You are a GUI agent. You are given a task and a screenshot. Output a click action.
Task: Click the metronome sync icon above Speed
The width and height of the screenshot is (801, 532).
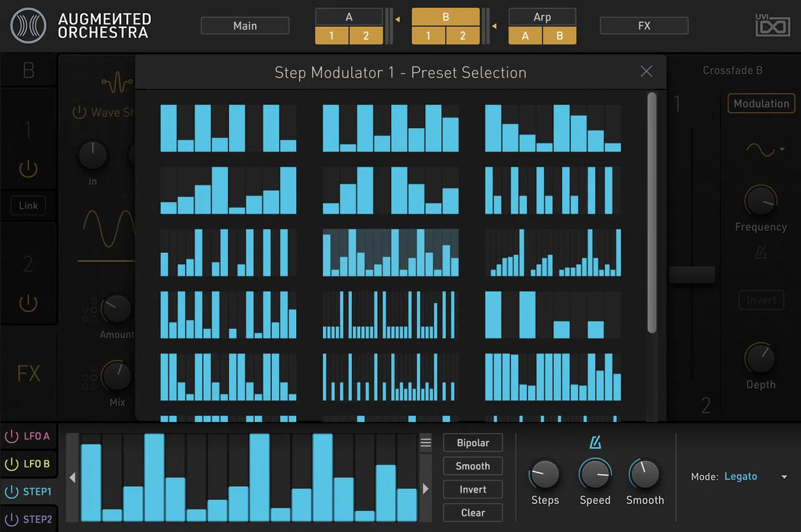[595, 443]
